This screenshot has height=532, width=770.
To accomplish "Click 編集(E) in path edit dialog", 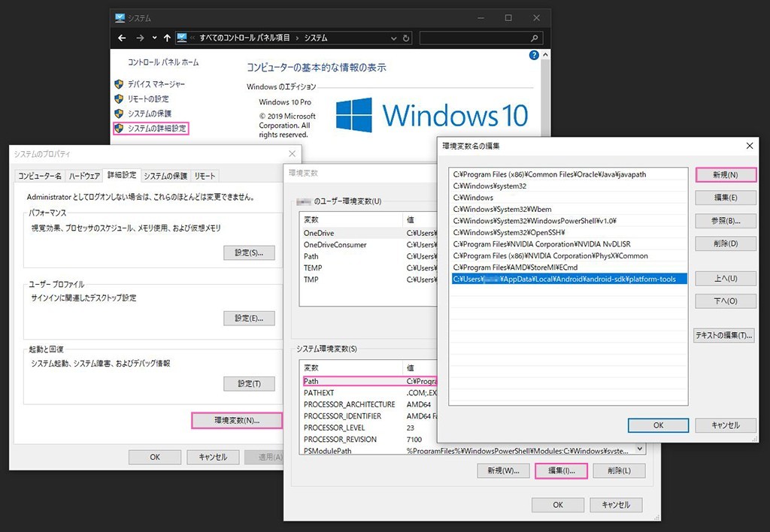I will [726, 198].
